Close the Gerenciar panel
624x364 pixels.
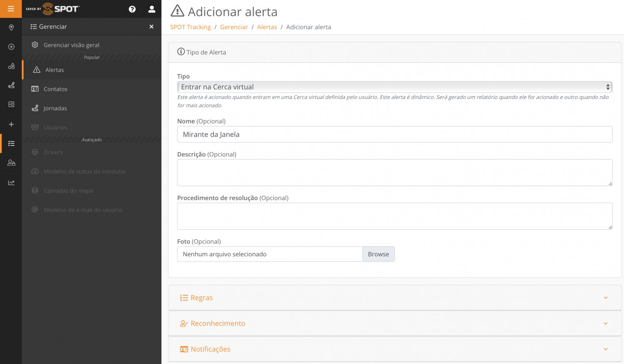point(152,27)
